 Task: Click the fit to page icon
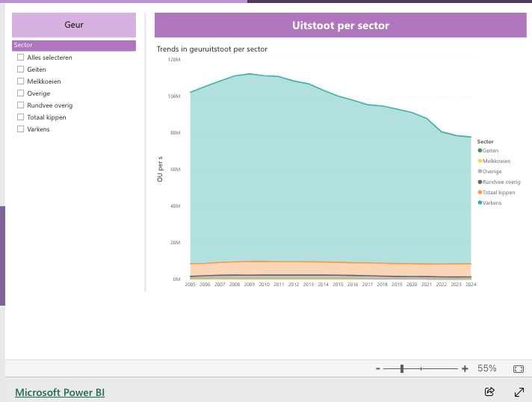[x=519, y=368]
